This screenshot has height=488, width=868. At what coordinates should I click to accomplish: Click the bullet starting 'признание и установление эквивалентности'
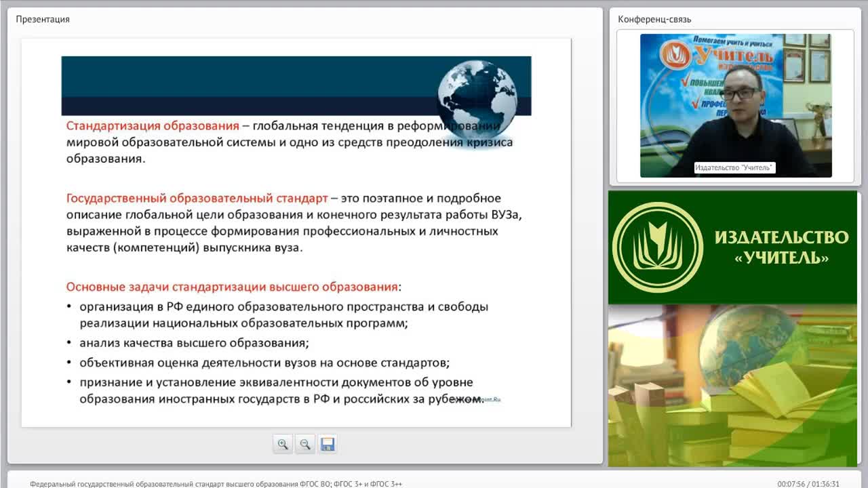pyautogui.click(x=281, y=390)
